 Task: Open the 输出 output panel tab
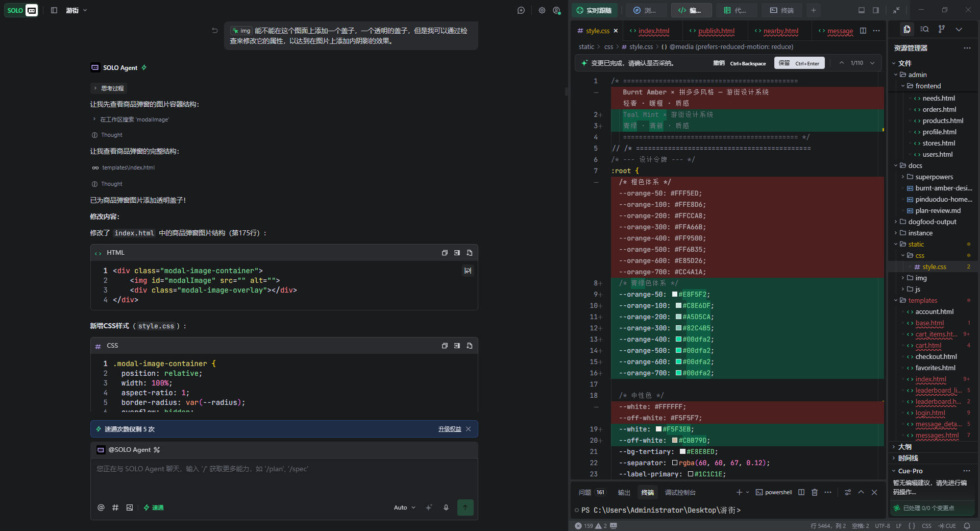tap(624, 492)
